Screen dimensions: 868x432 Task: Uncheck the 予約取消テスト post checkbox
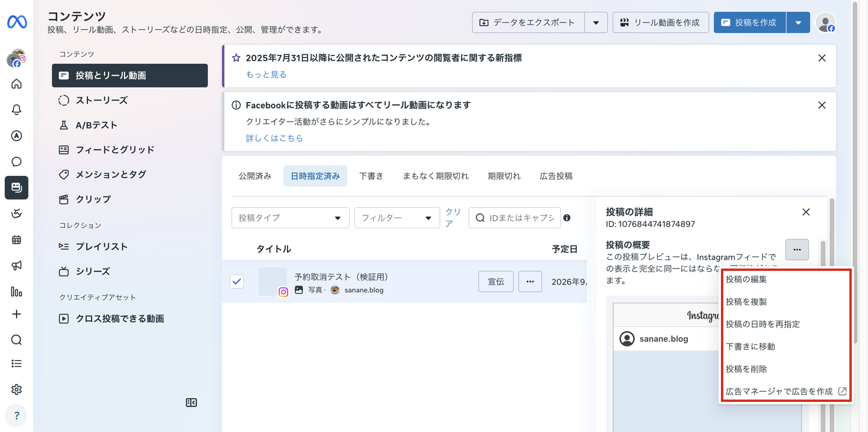coord(237,282)
